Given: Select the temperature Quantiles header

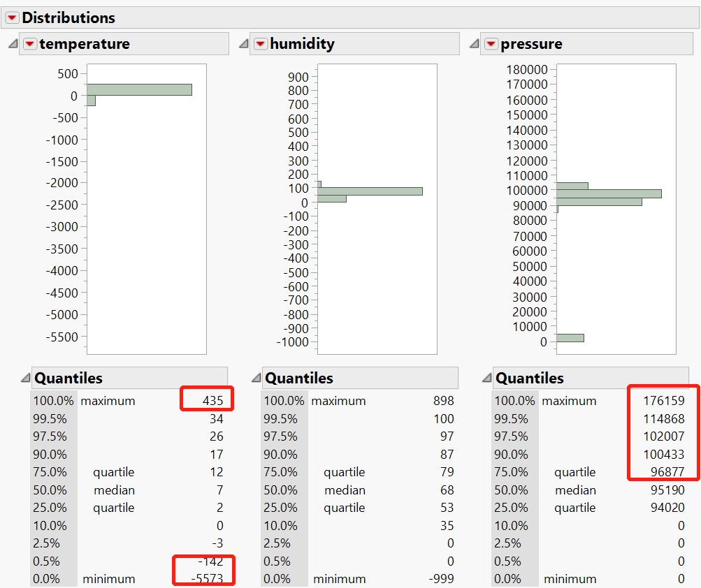Looking at the screenshot, I should point(130,378).
